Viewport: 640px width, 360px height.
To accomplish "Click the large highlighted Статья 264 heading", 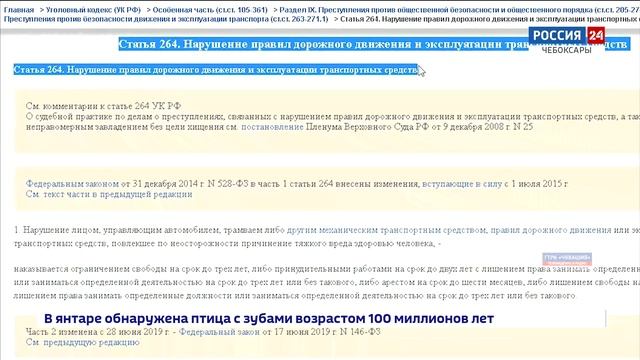I will pyautogui.click(x=374, y=44).
